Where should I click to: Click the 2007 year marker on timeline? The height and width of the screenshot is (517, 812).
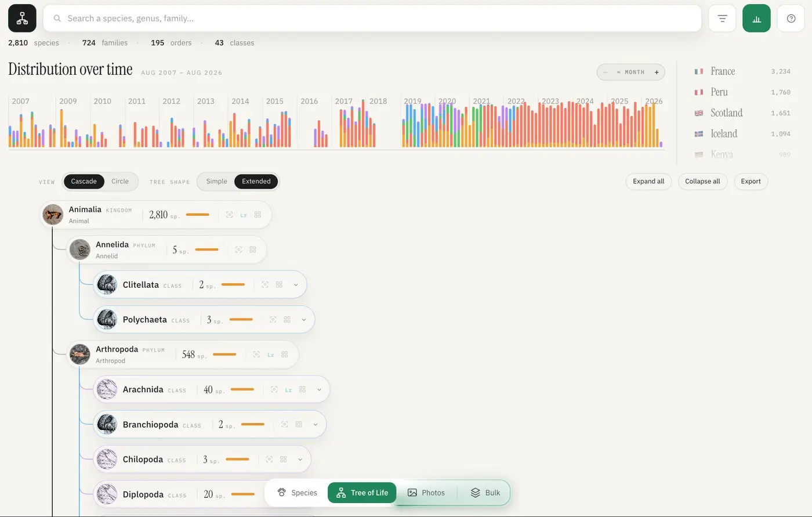20,101
